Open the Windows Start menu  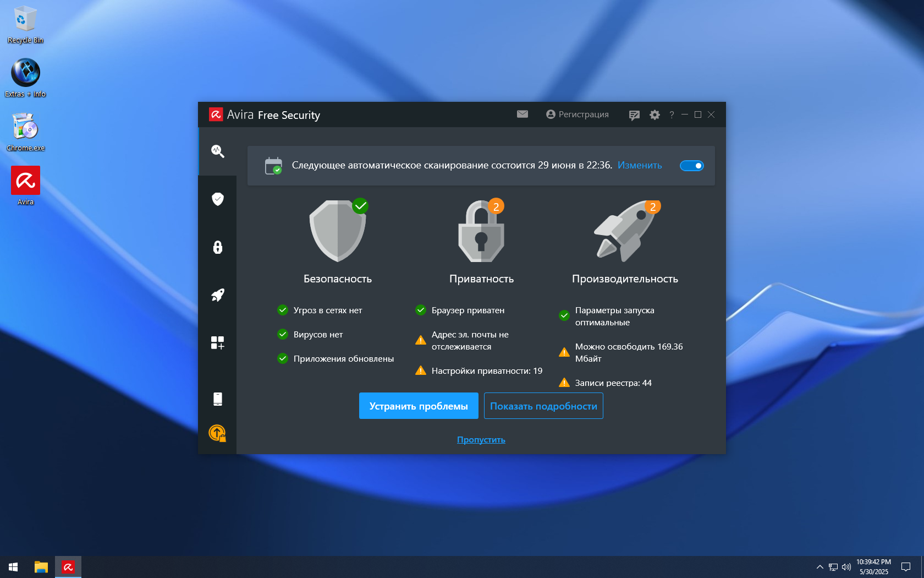(x=13, y=567)
